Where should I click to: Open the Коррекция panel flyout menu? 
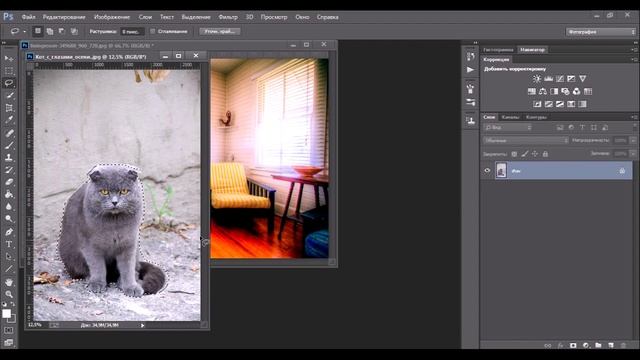pos(634,60)
